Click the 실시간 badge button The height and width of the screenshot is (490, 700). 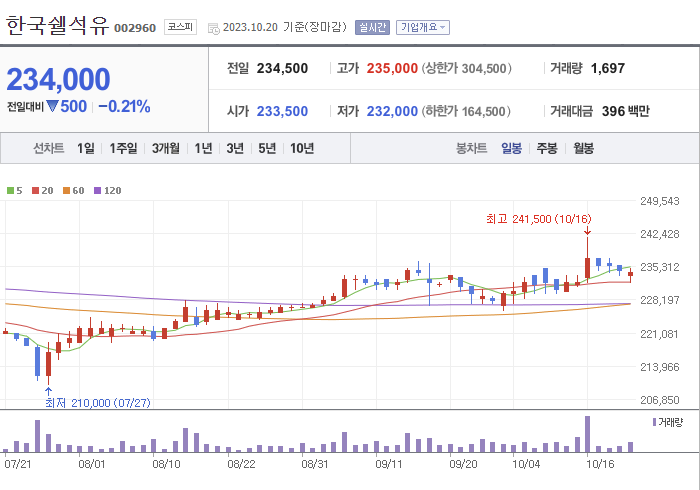(372, 28)
